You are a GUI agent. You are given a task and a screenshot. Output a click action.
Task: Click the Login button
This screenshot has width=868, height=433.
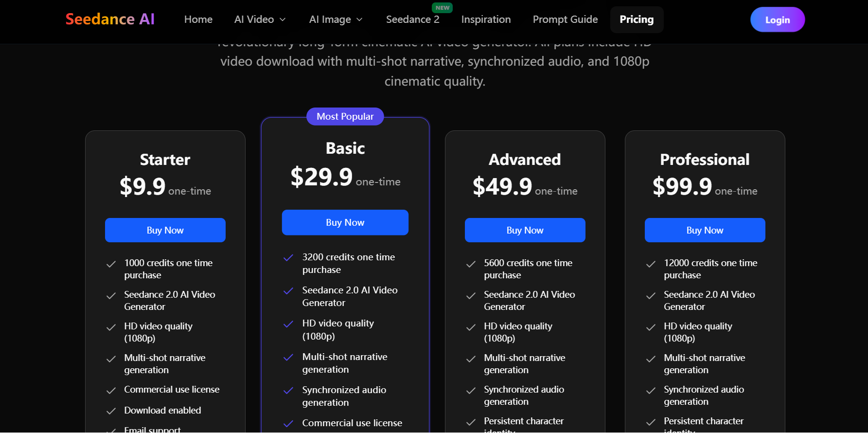point(777,19)
